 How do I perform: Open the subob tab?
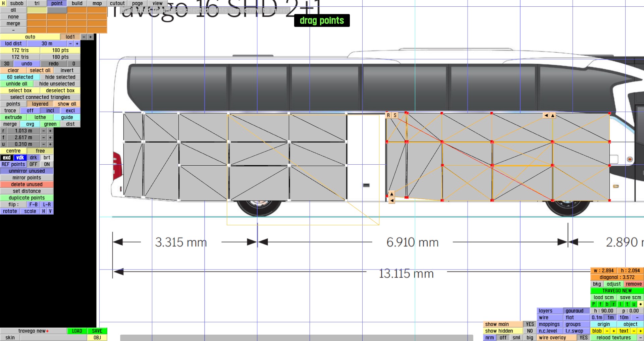(17, 3)
